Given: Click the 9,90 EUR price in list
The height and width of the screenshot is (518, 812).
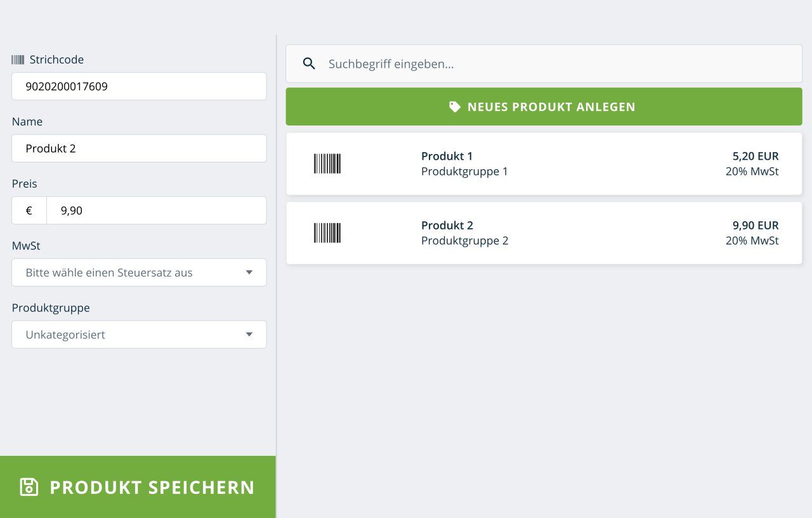Looking at the screenshot, I should coord(755,225).
